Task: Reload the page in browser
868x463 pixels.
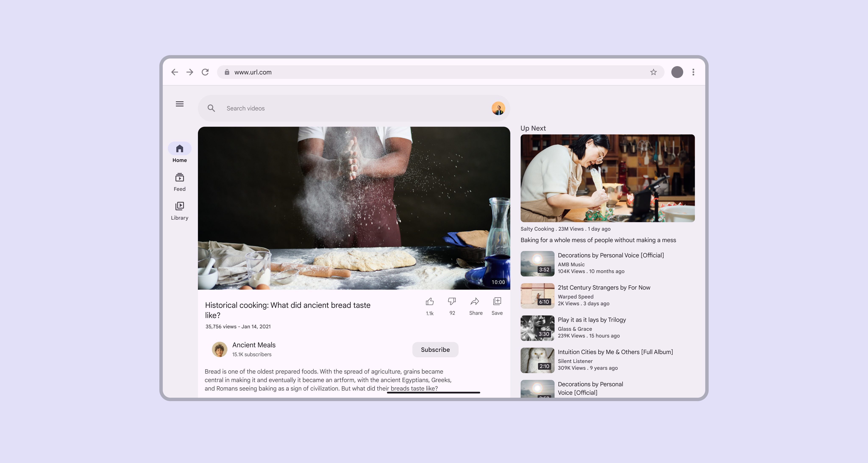Action: 205,72
